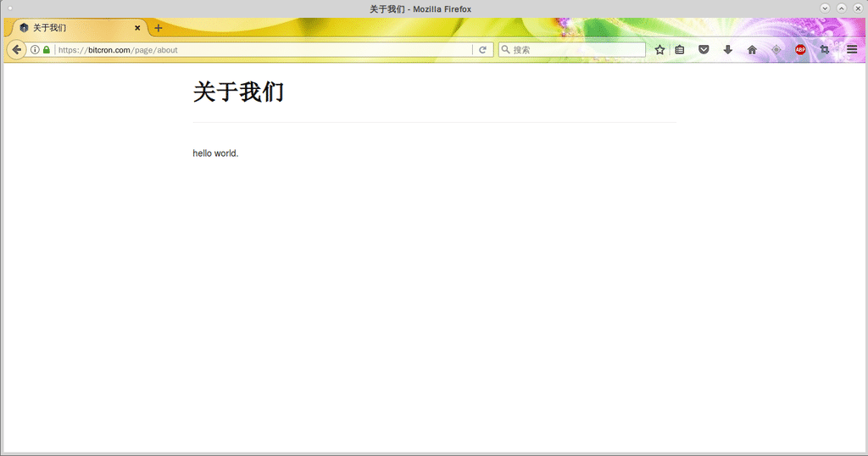
Task: Close the Firefox window
Action: pyautogui.click(x=858, y=8)
